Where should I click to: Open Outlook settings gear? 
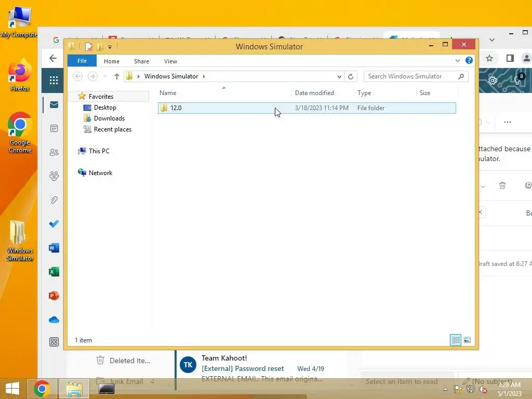492,81
